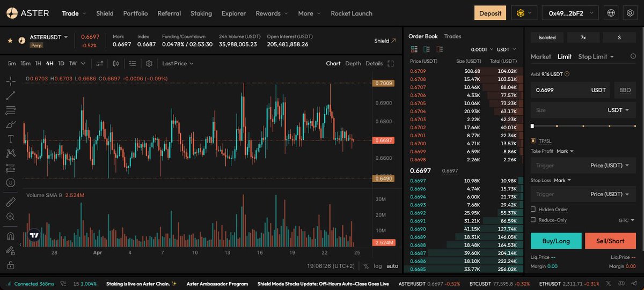Image resolution: width=644 pixels, height=290 pixels.
Task: Enable the Reduce-Only checkbox
Action: click(533, 220)
